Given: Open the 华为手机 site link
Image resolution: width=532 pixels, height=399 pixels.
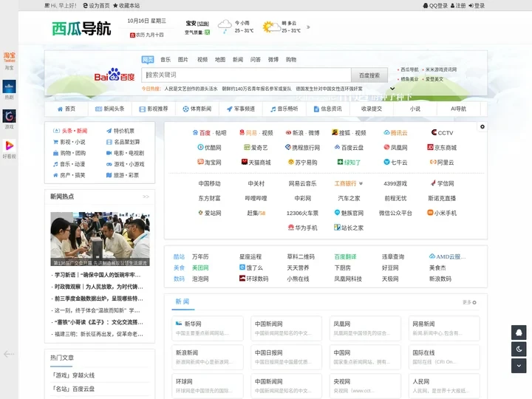Looking at the screenshot, I should point(302,228).
